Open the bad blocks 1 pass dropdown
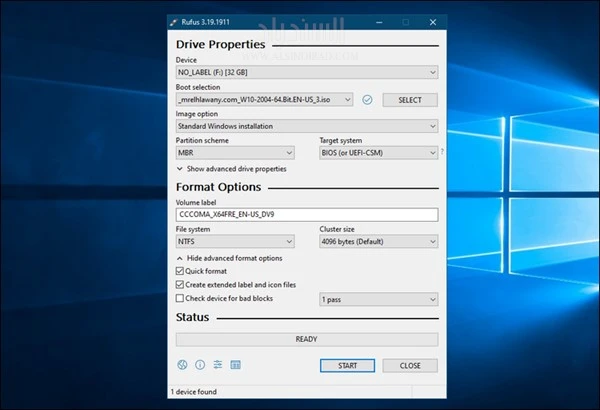 (x=378, y=299)
